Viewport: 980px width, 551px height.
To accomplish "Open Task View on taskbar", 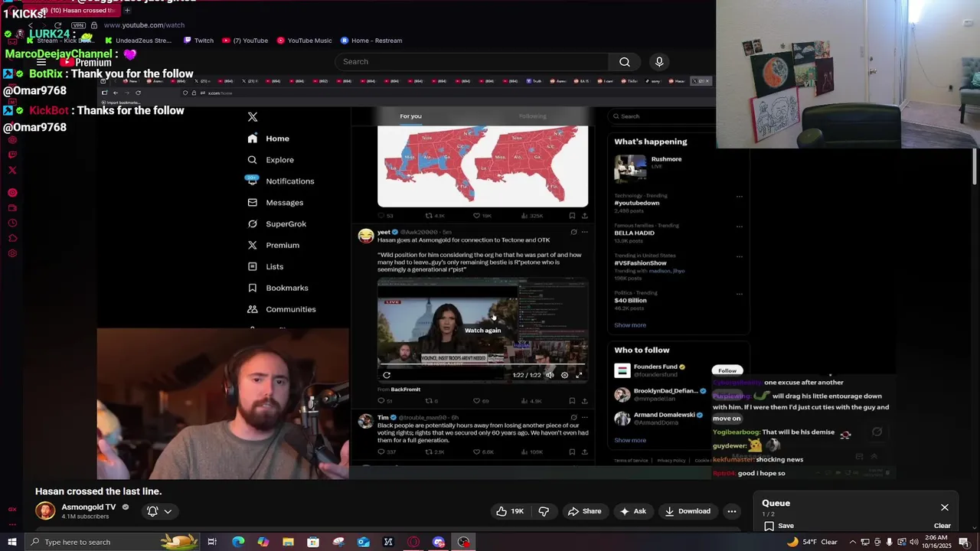I will (x=212, y=542).
